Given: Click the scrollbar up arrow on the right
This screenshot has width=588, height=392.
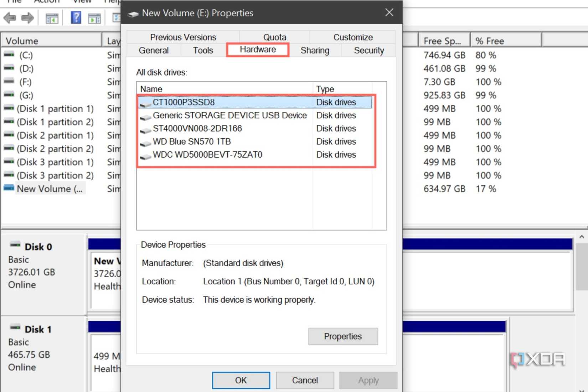Looking at the screenshot, I should click(x=581, y=236).
